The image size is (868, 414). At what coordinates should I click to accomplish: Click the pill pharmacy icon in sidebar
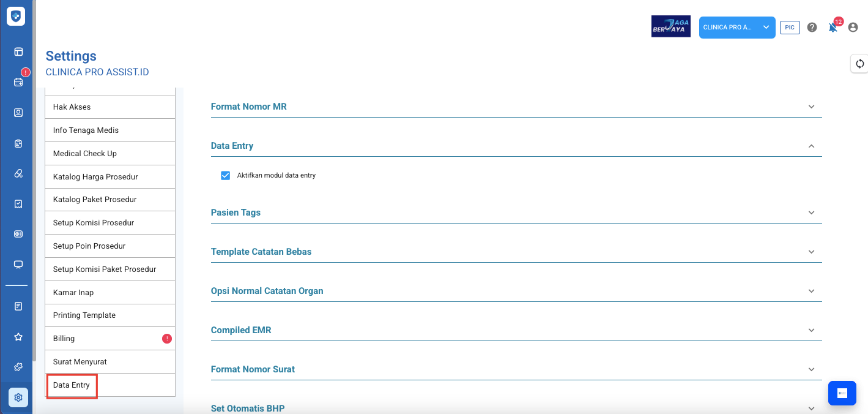click(18, 173)
